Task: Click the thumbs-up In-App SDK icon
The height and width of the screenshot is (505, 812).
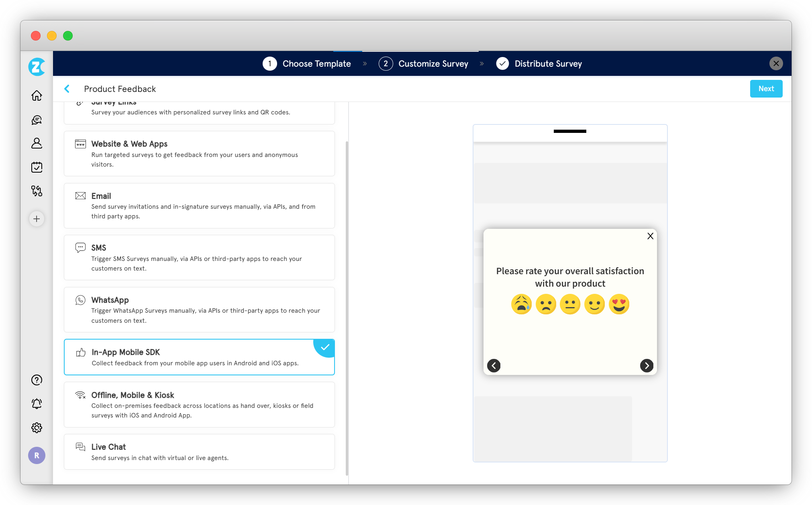Action: (x=81, y=352)
